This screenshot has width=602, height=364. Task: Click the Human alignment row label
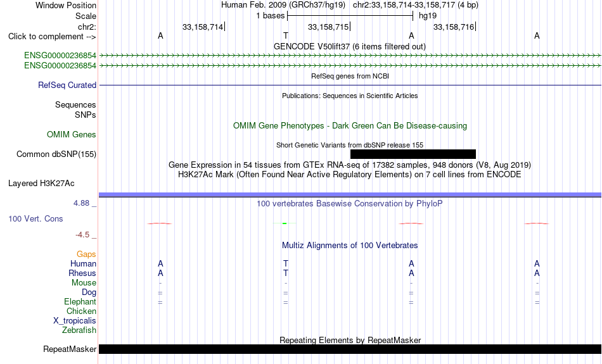(x=83, y=264)
